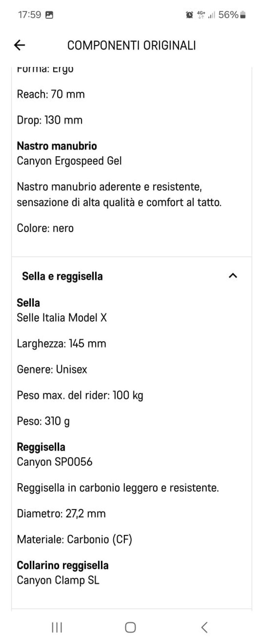The width and height of the screenshot is (263, 644).
Task: Tap the battery icon in status bar
Action: (x=243, y=15)
